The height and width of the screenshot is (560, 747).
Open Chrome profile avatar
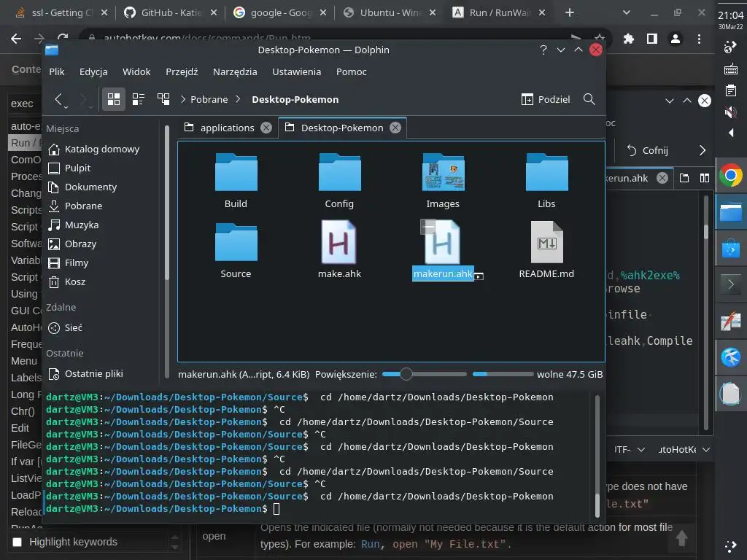676,39
